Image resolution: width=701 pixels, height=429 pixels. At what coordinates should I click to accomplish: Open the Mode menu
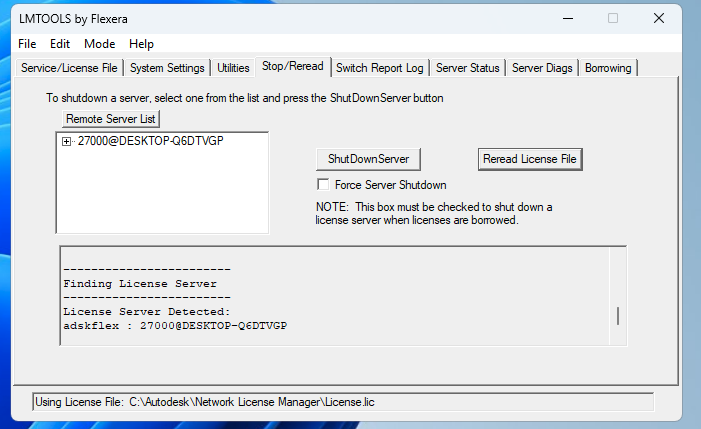(x=99, y=44)
